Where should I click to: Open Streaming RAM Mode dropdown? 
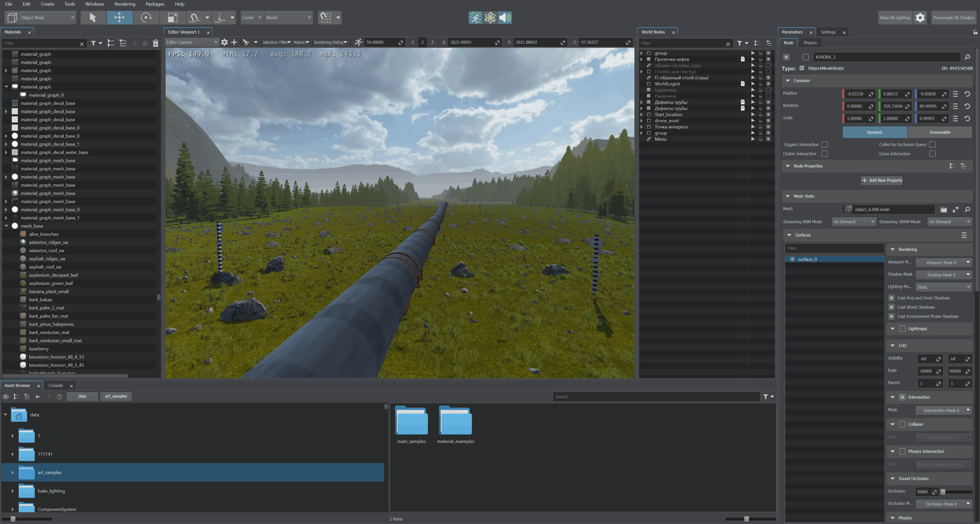coord(854,222)
